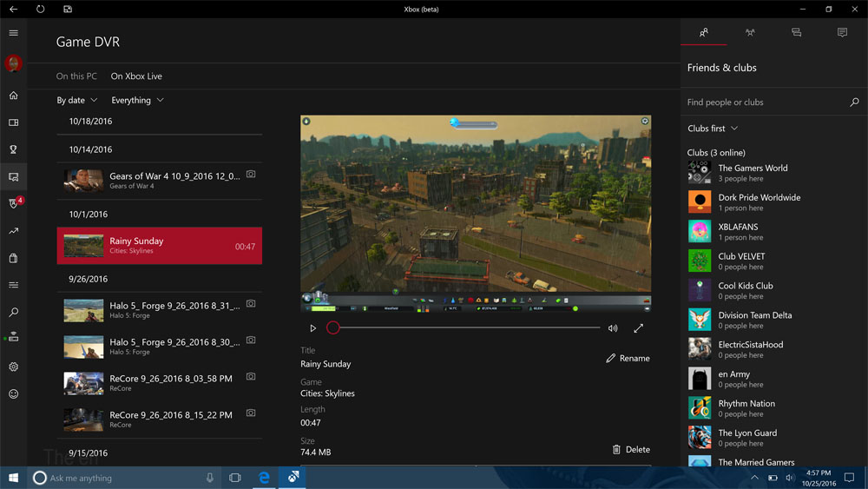This screenshot has height=489, width=868.
Task: Open Microsoft Edge from the taskbar
Action: [x=264, y=478]
